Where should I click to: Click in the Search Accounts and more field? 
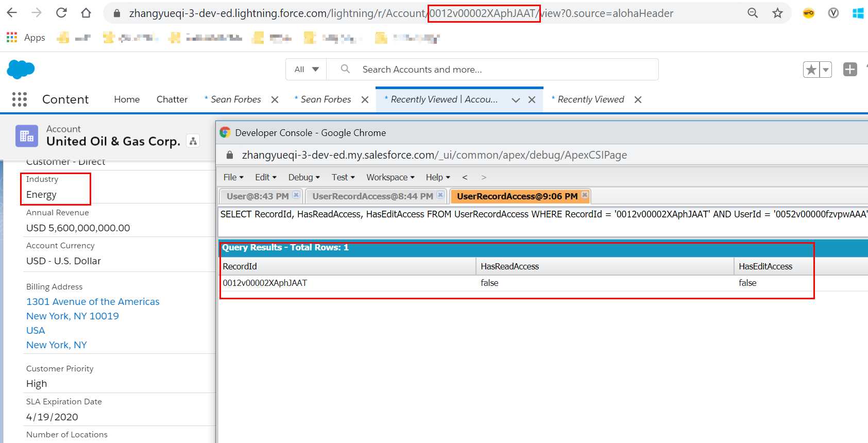tap(492, 69)
